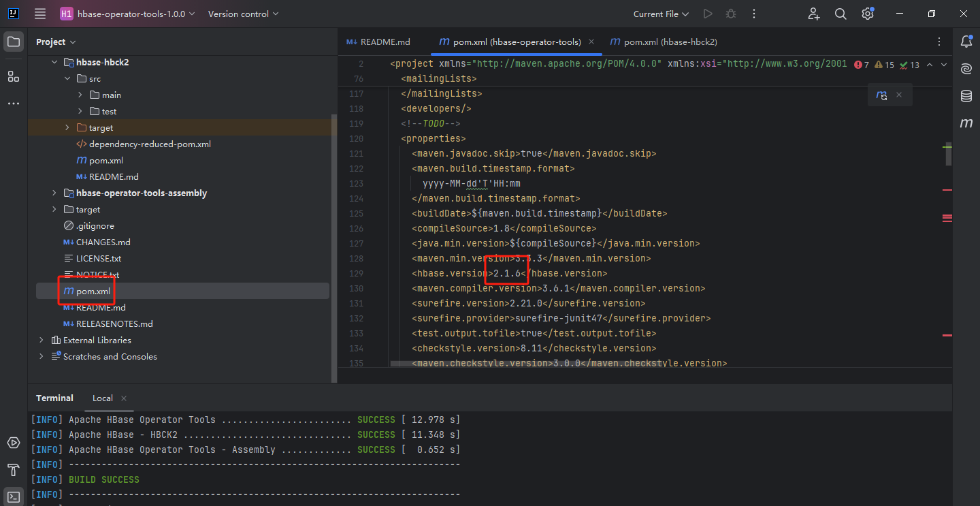Open the Project tool window icon
The height and width of the screenshot is (506, 980).
[x=13, y=42]
